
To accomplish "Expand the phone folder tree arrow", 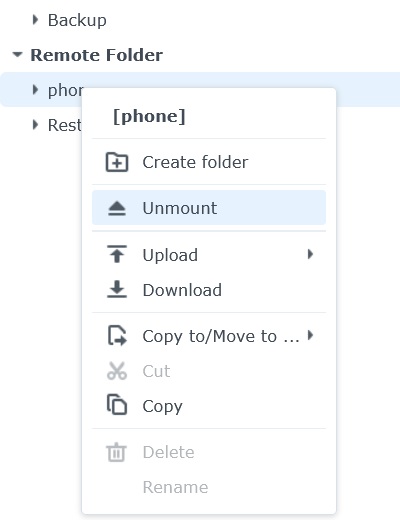I will pos(35,89).
